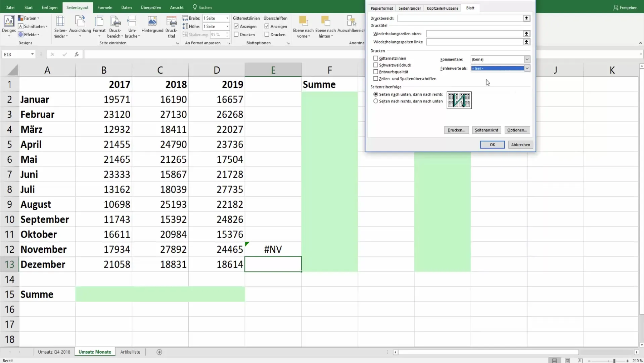
Task: Click into the Druckbereich input field
Action: 460,18
